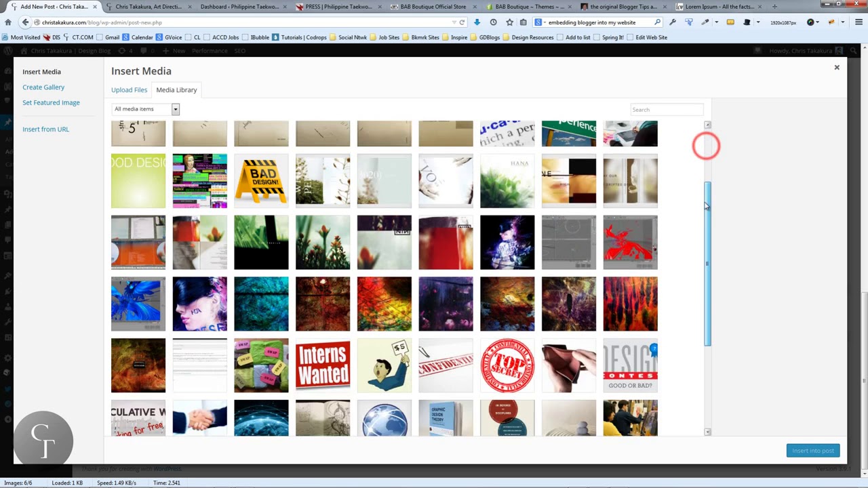Screen dimensions: 868x488
Task: Select the cartoon man with $5 sign thumbnail
Action: 384,365
